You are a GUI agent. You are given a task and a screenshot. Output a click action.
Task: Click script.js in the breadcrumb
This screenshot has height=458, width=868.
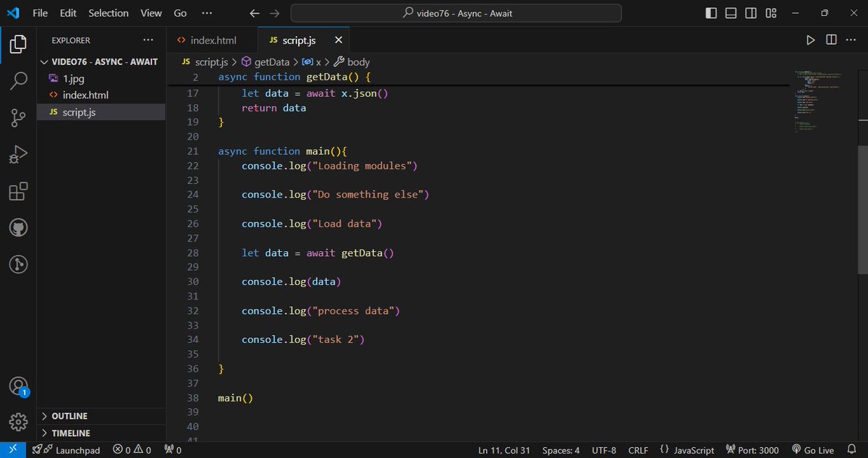click(205, 62)
